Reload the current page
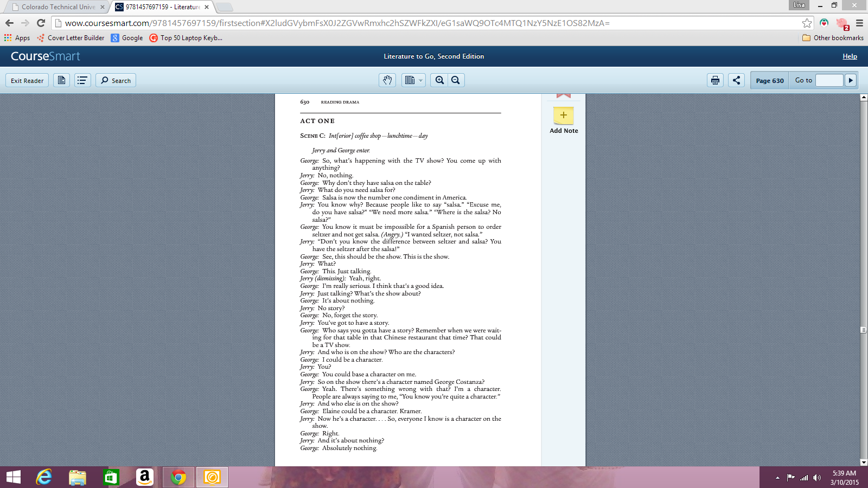 (x=41, y=23)
